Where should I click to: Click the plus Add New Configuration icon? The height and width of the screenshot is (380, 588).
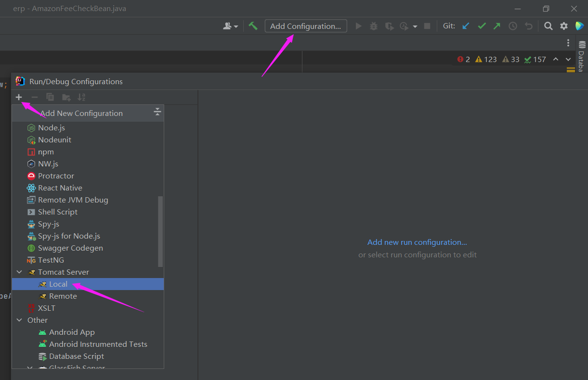tap(19, 97)
